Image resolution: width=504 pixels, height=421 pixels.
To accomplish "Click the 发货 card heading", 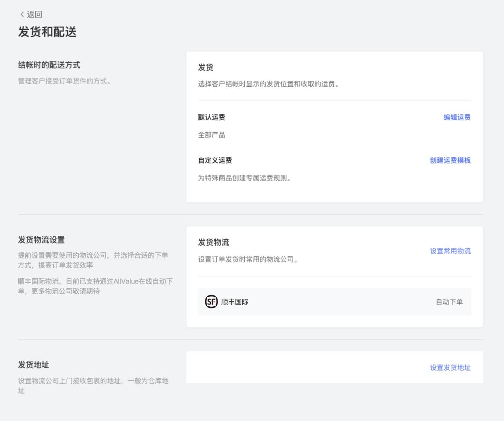I will pyautogui.click(x=205, y=68).
